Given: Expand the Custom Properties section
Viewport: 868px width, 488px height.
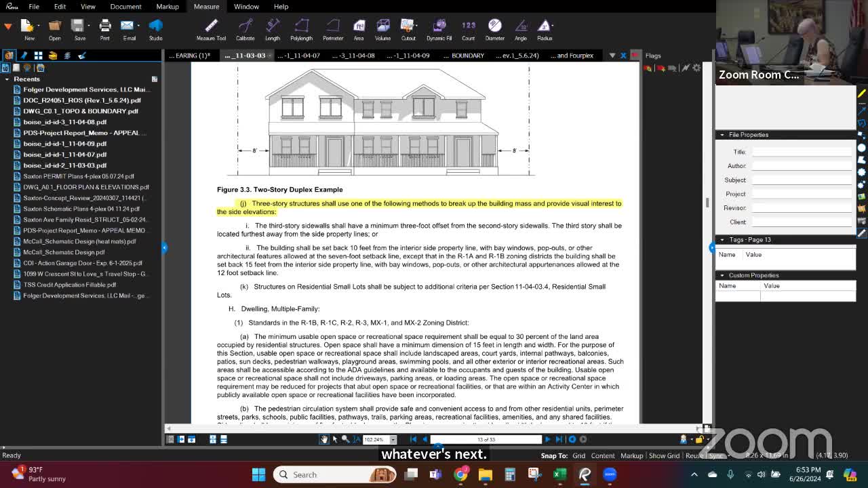Looking at the screenshot, I should [x=723, y=274].
